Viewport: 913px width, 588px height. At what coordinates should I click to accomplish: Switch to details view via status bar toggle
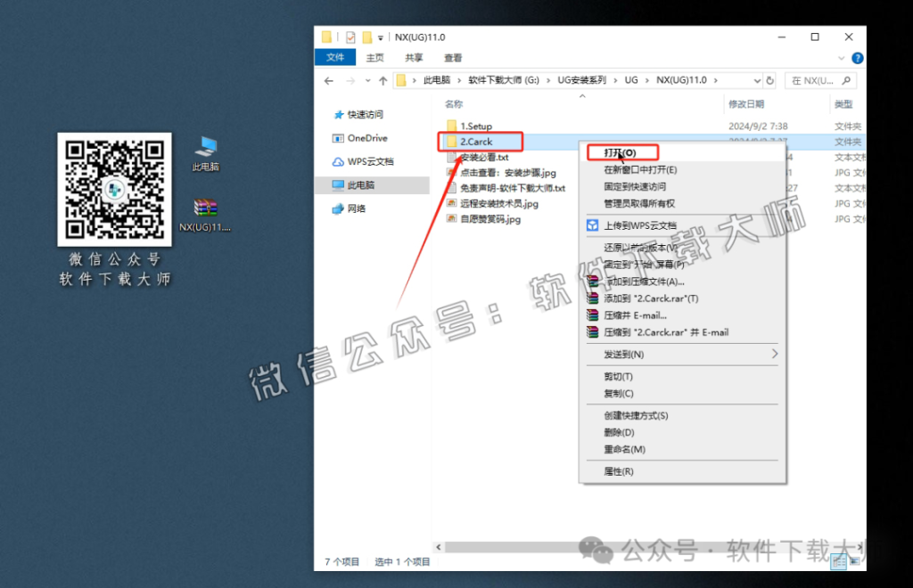click(839, 561)
